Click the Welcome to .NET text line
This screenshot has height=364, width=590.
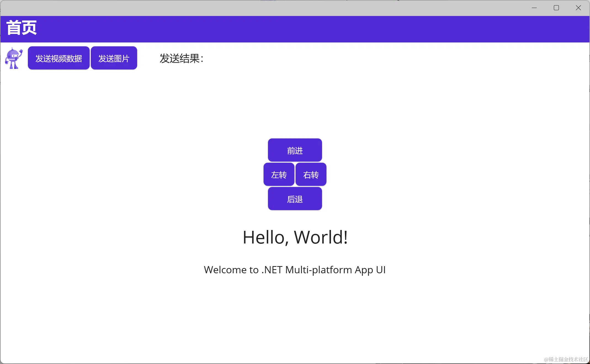point(295,270)
